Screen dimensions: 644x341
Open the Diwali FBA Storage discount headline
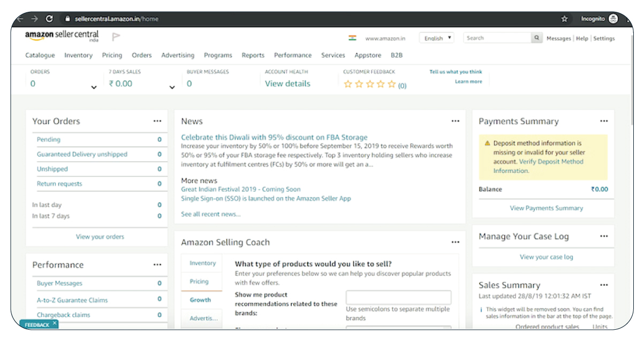(275, 138)
